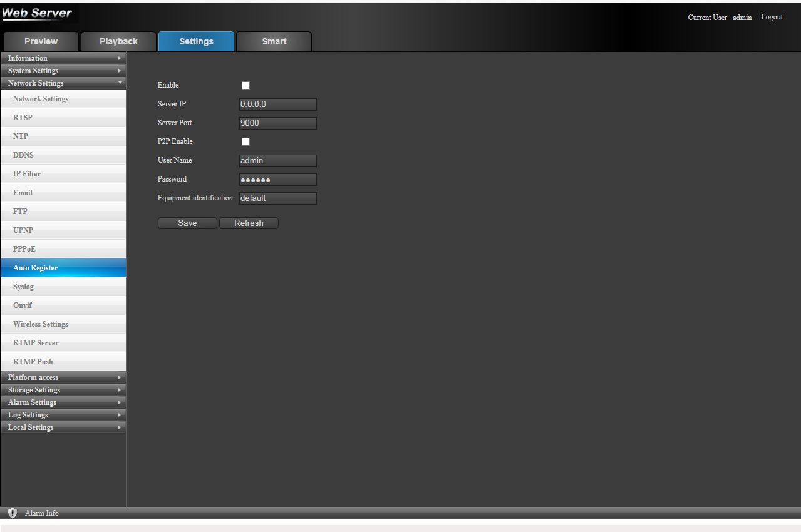Expand the Platform access section
Image resolution: width=801 pixels, height=532 pixels.
pyautogui.click(x=63, y=377)
